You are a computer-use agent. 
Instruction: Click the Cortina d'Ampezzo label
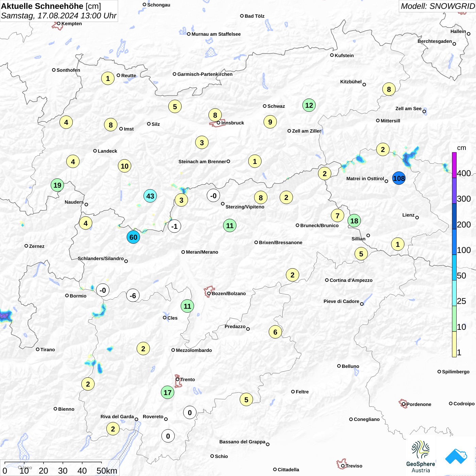tap(351, 280)
